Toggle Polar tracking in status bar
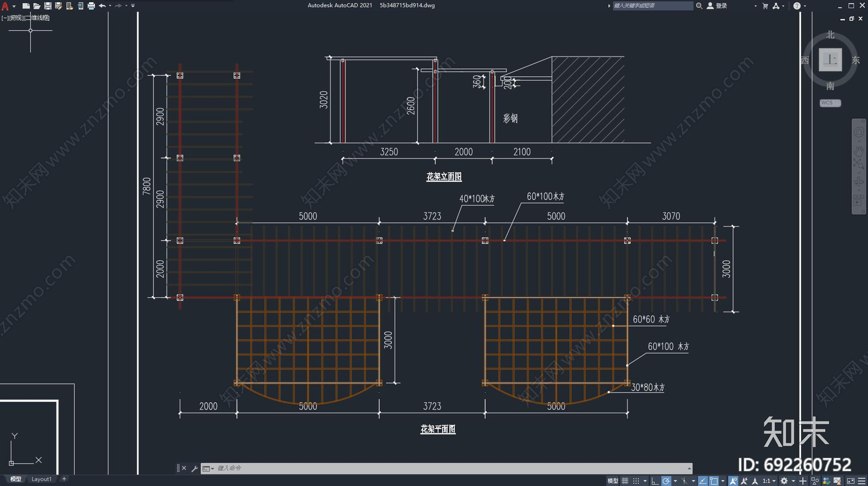The width and height of the screenshot is (868, 486). (x=666, y=481)
